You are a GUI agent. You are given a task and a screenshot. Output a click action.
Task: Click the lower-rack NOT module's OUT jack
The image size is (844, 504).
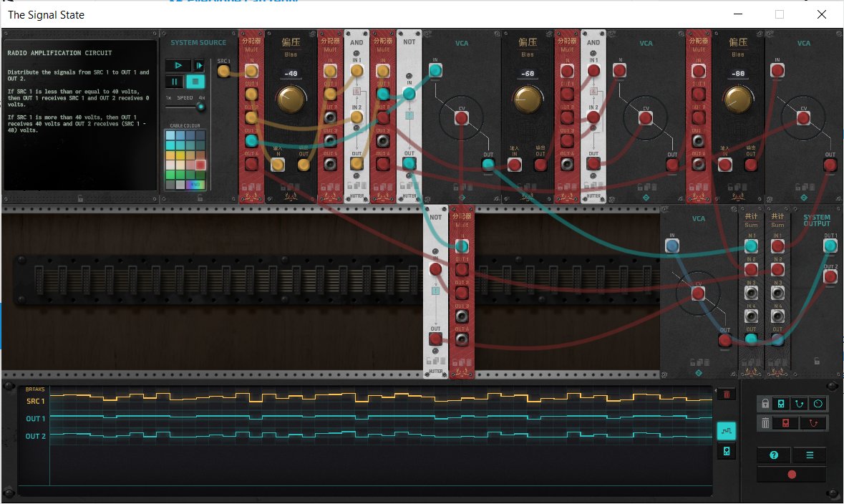tap(435, 339)
